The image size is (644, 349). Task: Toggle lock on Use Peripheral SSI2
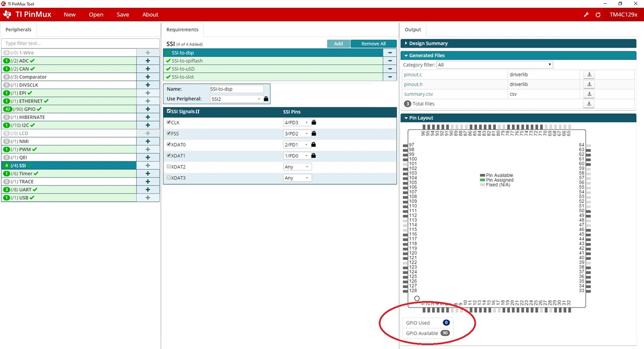(266, 99)
